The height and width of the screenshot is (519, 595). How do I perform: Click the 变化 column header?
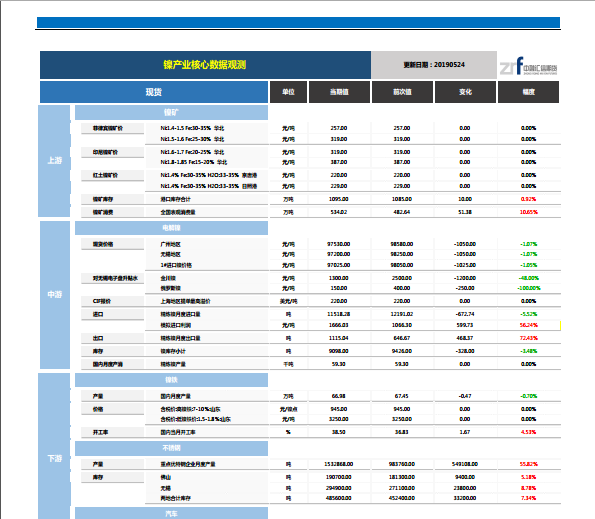pos(465,92)
